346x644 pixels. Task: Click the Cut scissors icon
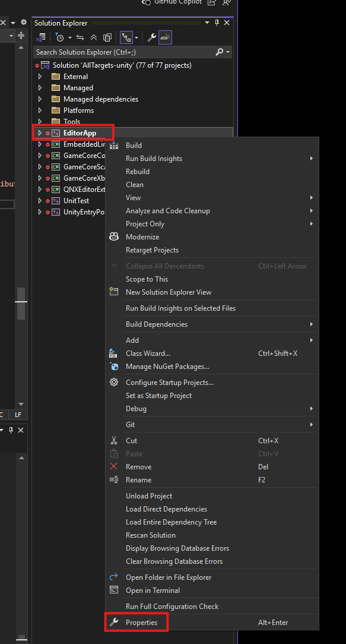pos(114,441)
